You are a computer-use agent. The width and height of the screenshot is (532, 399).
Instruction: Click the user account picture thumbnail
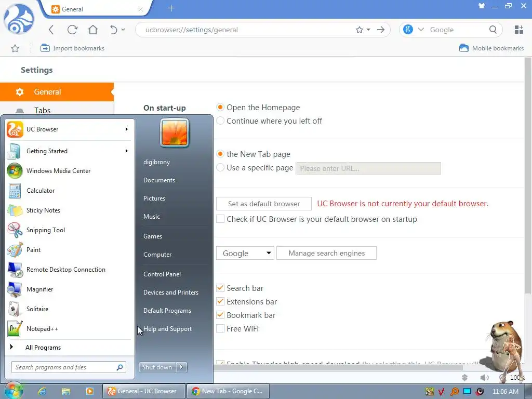click(x=175, y=132)
